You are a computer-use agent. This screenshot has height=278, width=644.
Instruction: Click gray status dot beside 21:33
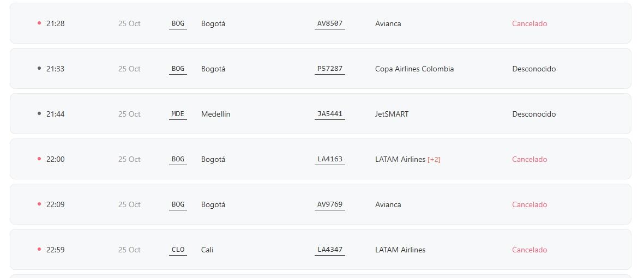coord(39,68)
